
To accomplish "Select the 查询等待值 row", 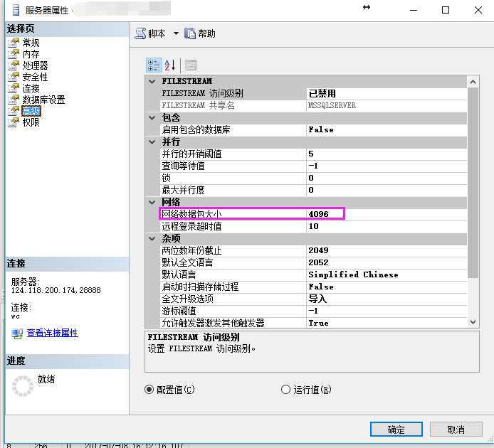I will [x=313, y=166].
